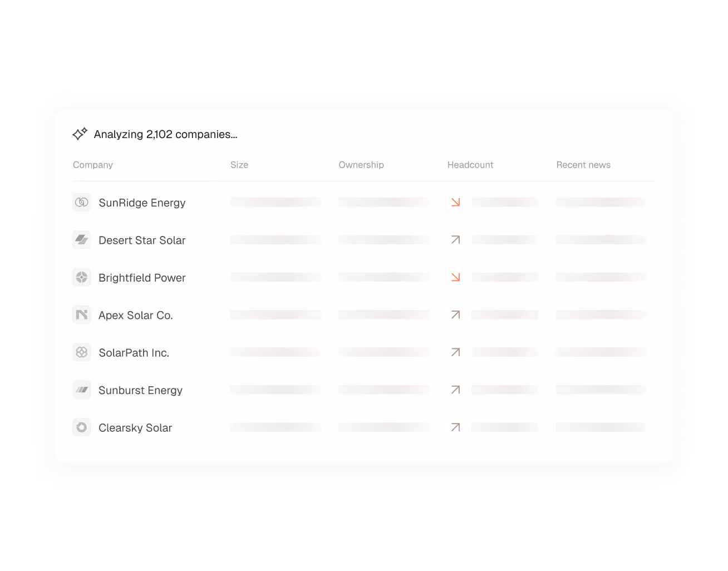Click SunRidge Energy's downward headcount arrow
Screen dimensions: 728x571
coord(456,202)
